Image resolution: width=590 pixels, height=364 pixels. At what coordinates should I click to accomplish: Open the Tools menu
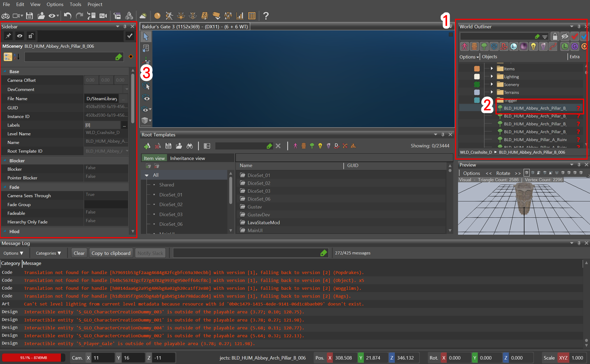[x=75, y=4]
